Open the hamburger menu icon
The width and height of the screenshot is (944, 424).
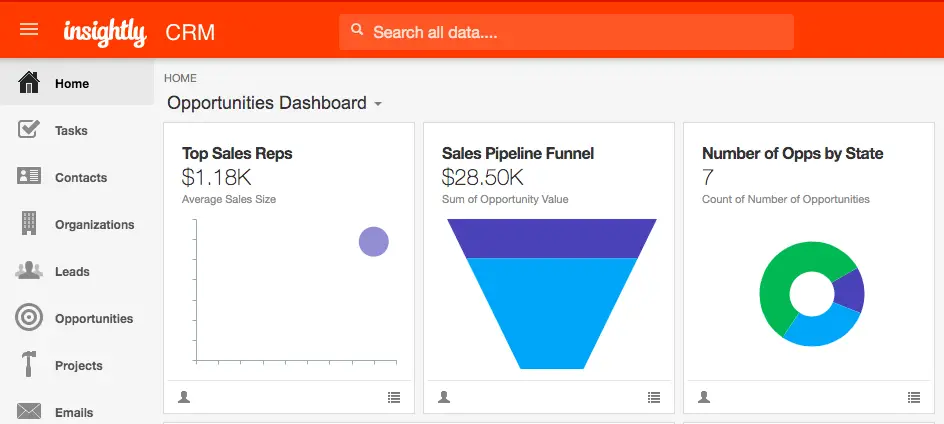[29, 30]
